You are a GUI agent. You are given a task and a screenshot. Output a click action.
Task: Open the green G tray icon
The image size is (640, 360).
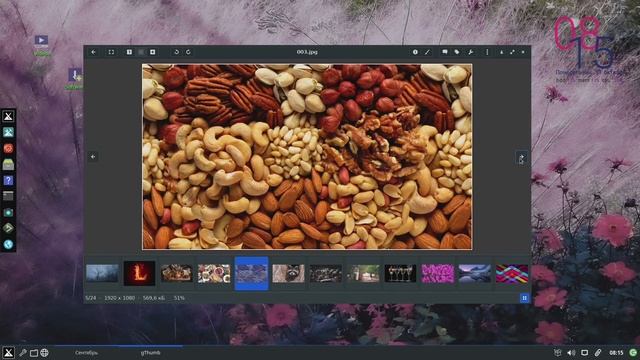(633, 353)
